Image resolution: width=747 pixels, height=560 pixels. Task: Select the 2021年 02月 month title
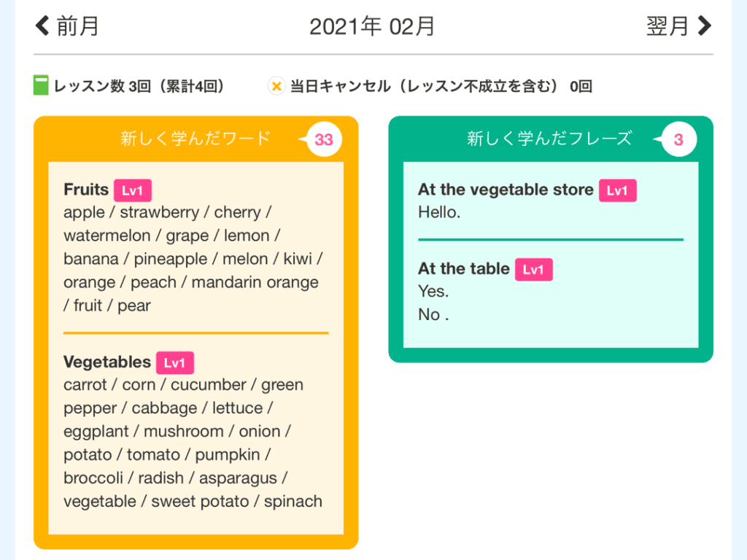(372, 26)
